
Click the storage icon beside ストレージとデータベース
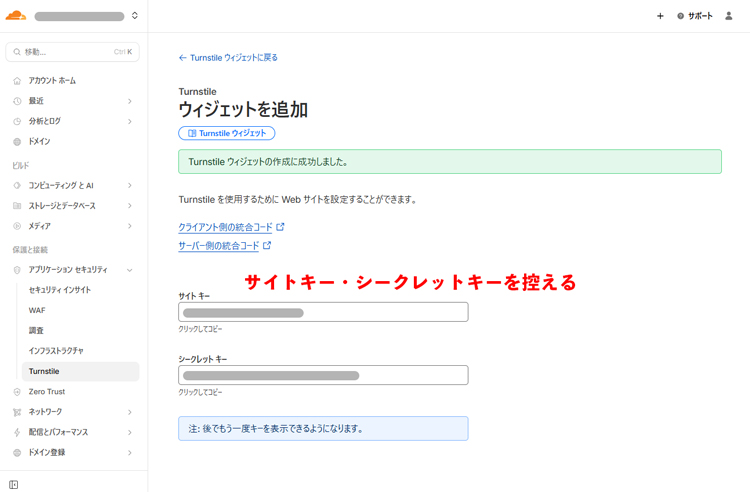(17, 206)
